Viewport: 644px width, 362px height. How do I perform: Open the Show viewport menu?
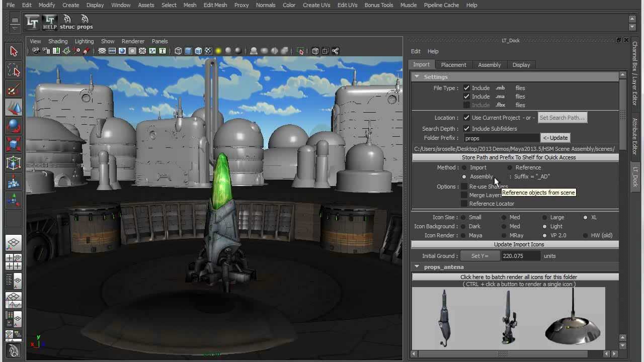(108, 41)
